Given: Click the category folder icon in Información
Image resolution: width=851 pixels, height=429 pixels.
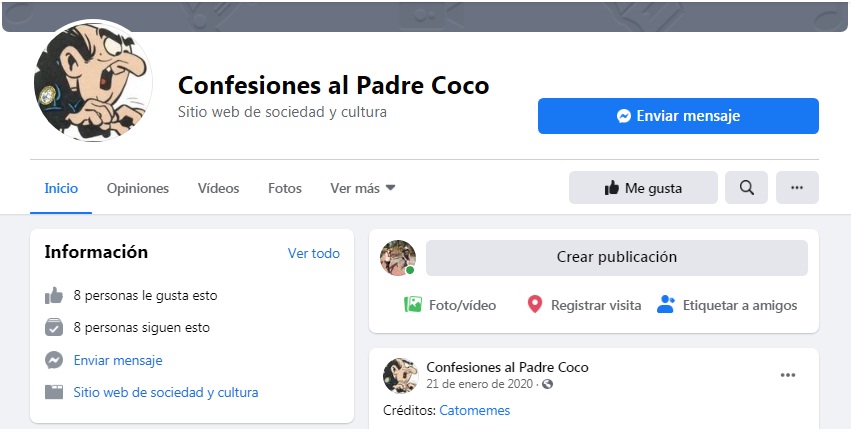Looking at the screenshot, I should (54, 392).
